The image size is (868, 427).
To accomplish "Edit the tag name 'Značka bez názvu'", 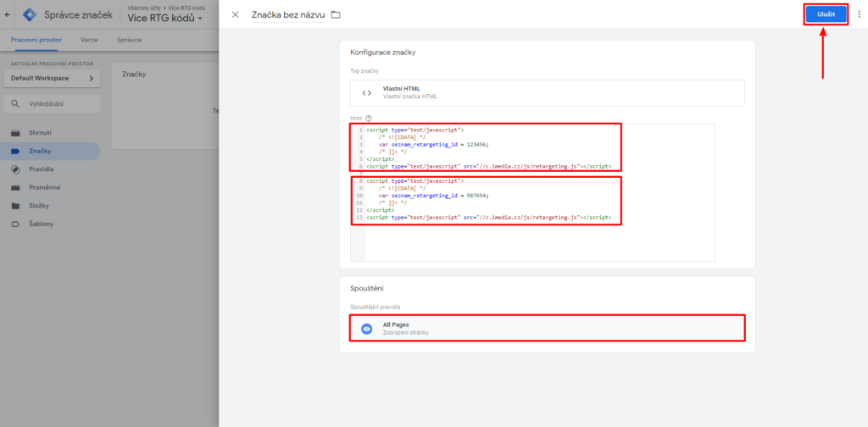I will click(288, 15).
